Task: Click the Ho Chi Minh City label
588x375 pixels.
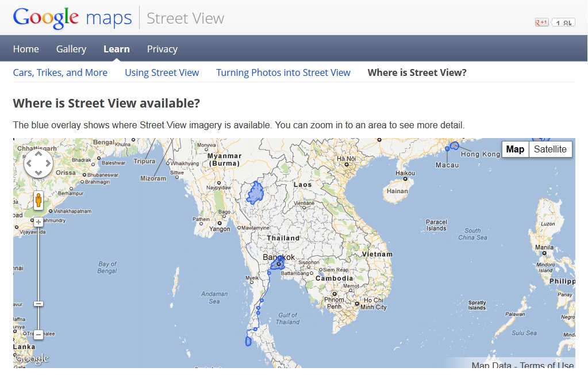Action: click(374, 304)
